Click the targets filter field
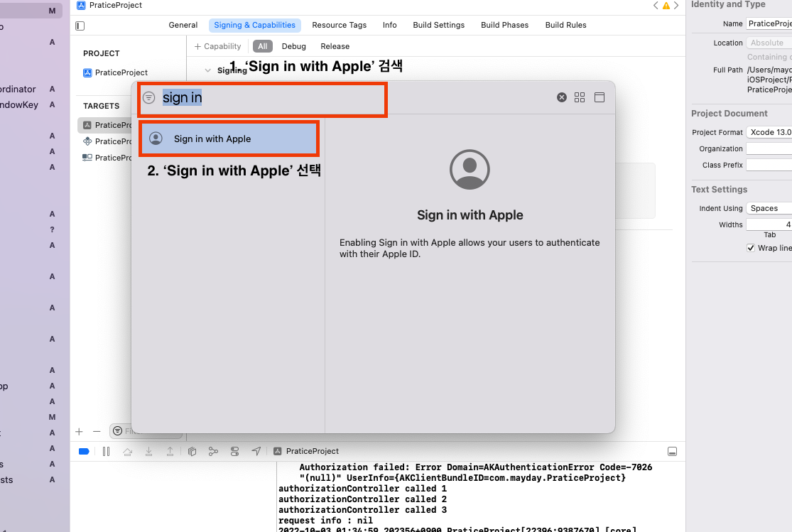Viewport: 792px width, 532px height. click(146, 431)
